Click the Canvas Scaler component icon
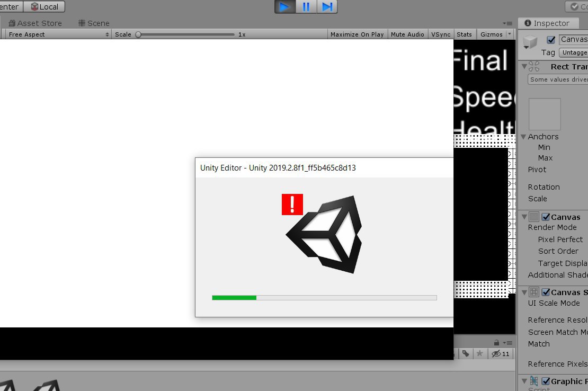This screenshot has height=391, width=588. (x=534, y=292)
